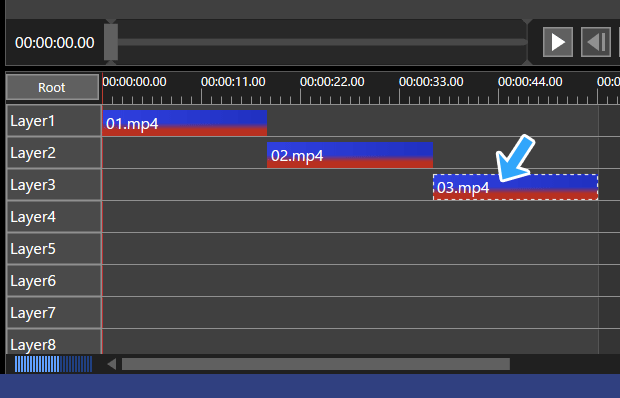Click the playback seek bar handle

pos(111,42)
